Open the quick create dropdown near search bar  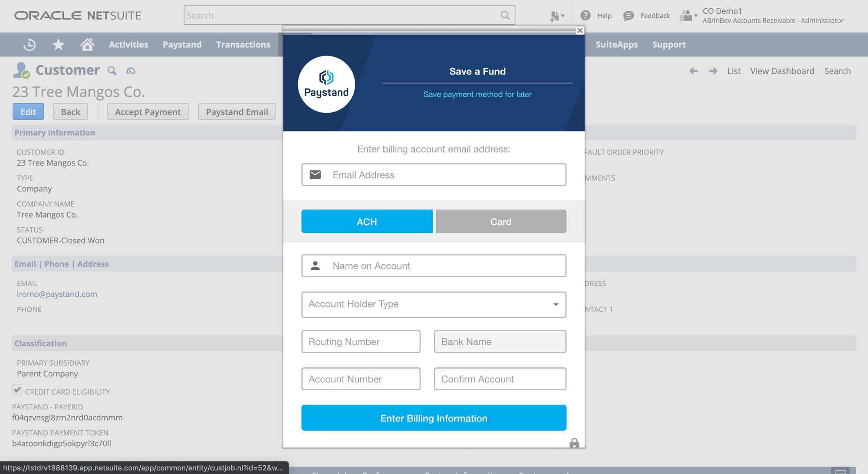[557, 15]
